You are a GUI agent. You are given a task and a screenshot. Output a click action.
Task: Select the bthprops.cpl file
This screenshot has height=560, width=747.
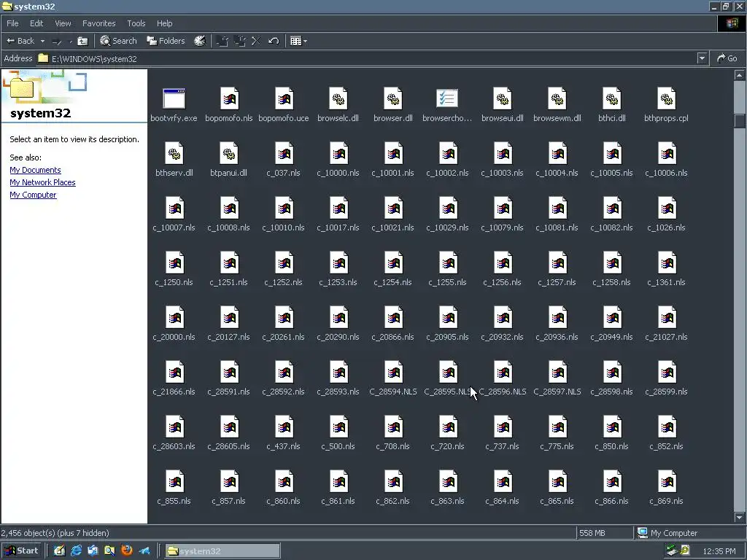click(x=666, y=105)
